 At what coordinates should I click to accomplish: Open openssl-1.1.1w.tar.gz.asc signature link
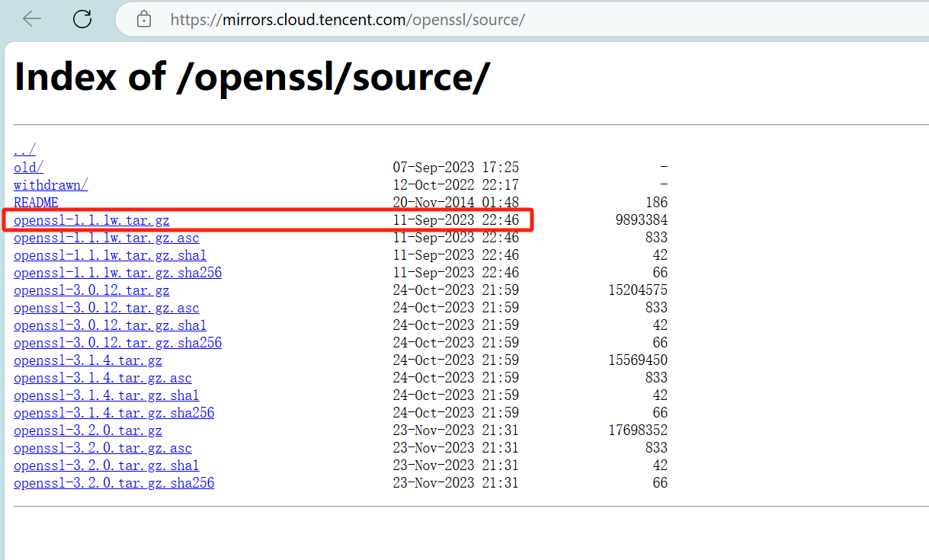coord(107,238)
